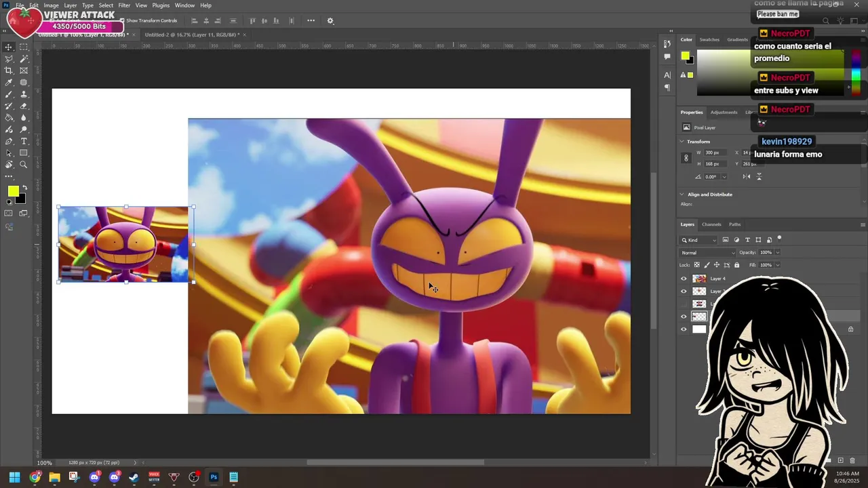Viewport: 868px width, 488px height.
Task: Select the Brush tool
Action: coord(9,94)
